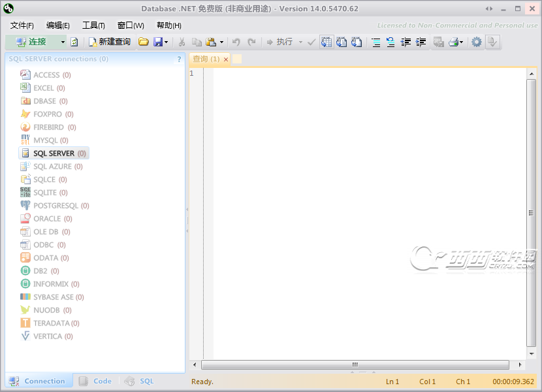
Task: Click the settings gear icon in toolbar
Action: (477, 42)
